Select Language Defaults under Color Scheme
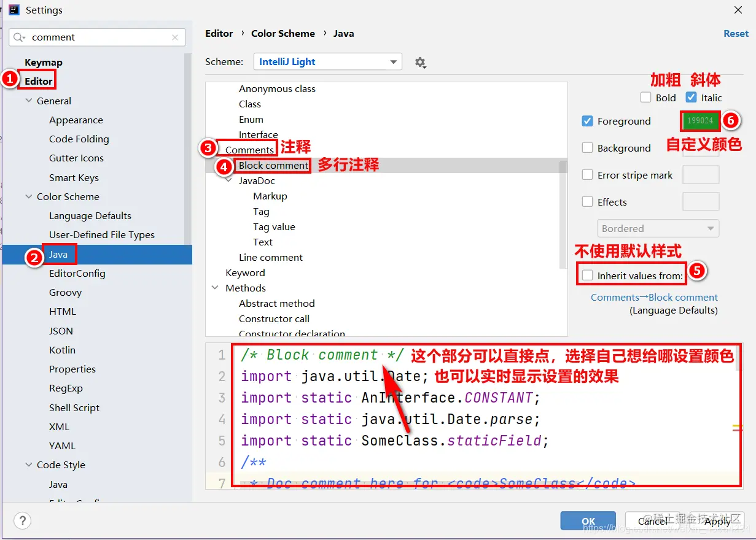756x540 pixels. (90, 216)
